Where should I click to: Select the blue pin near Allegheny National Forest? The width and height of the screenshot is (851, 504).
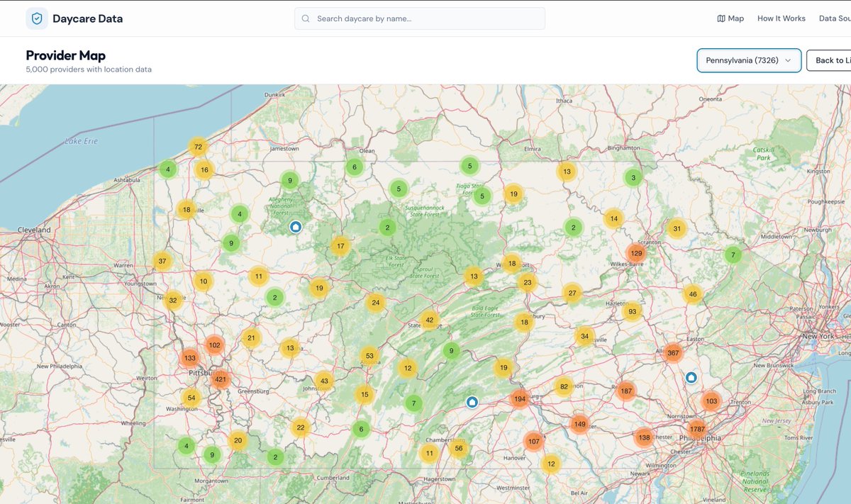pyautogui.click(x=296, y=227)
